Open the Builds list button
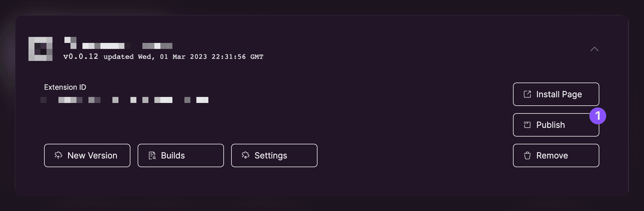This screenshot has height=211, width=644. (180, 155)
